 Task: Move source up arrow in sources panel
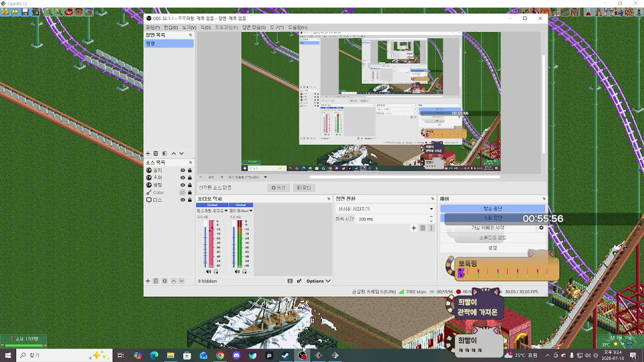173,281
